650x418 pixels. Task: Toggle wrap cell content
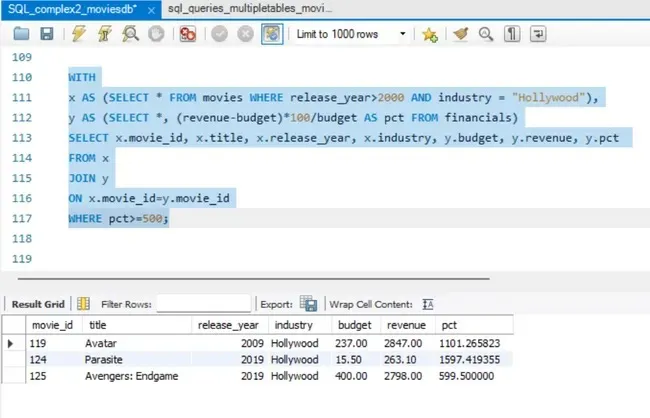(x=428, y=303)
